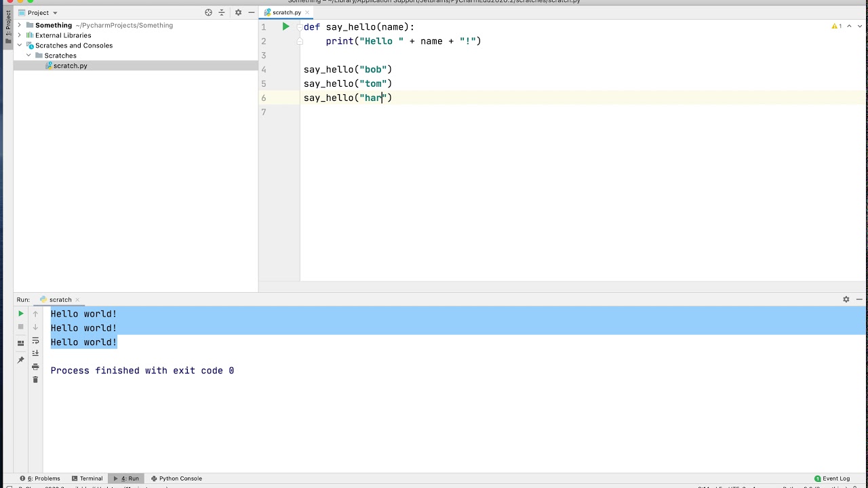The width and height of the screenshot is (868, 488).
Task: Click the Something project root label
Action: [x=54, y=25]
